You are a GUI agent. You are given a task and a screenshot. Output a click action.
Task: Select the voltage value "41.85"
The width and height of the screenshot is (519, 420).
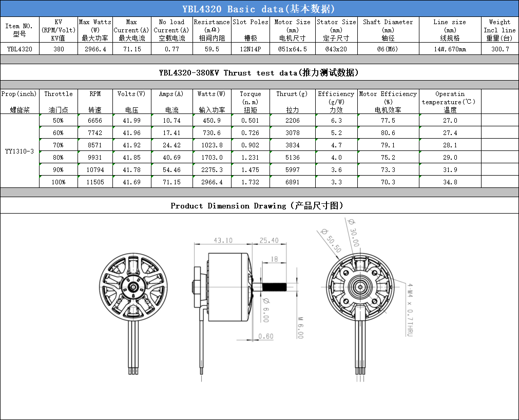tap(132, 158)
